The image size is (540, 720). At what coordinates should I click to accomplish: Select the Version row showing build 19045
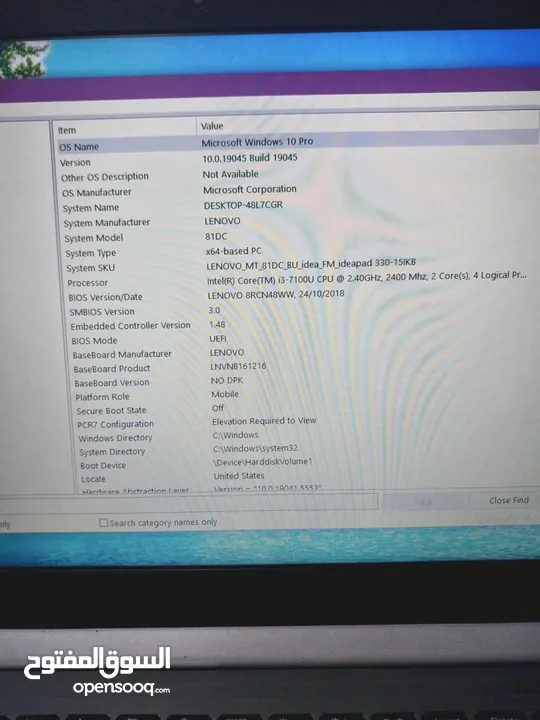point(298,159)
